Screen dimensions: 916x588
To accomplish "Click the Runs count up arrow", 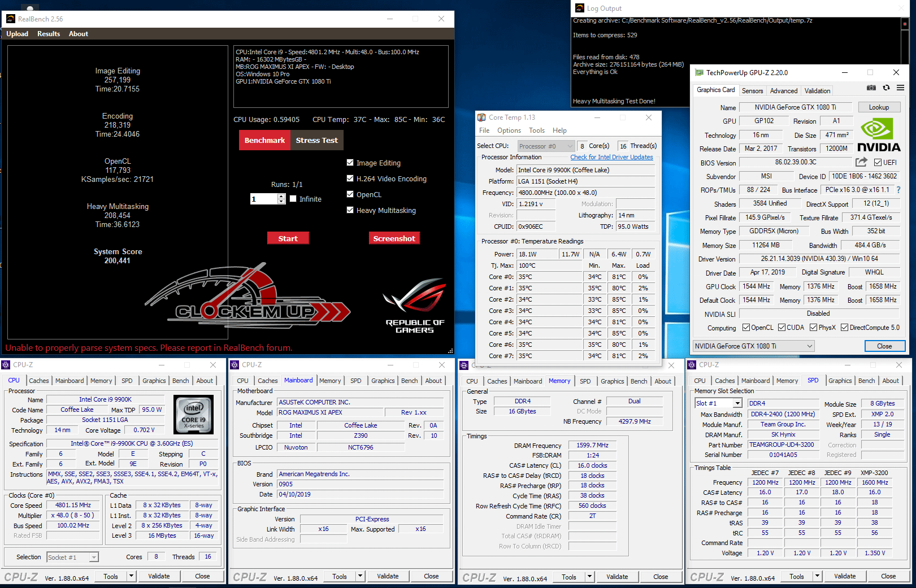I will coord(281,196).
